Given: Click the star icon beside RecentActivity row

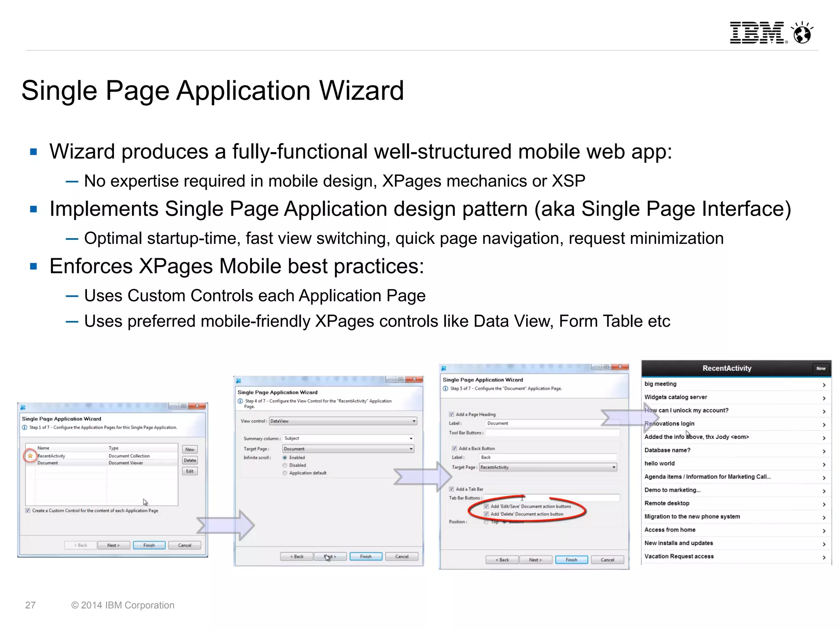Looking at the screenshot, I should 30,455.
